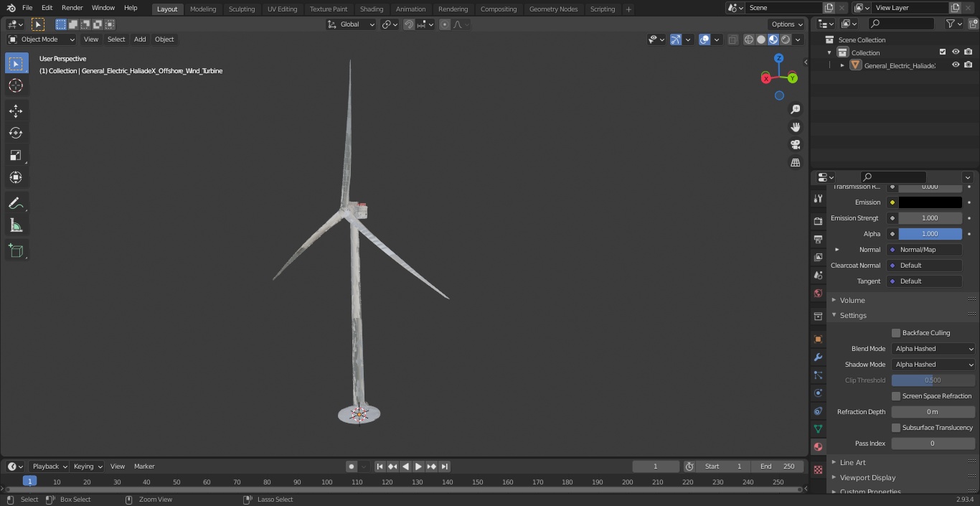The image size is (980, 506).
Task: Click the Emission black color swatch
Action: click(x=930, y=202)
